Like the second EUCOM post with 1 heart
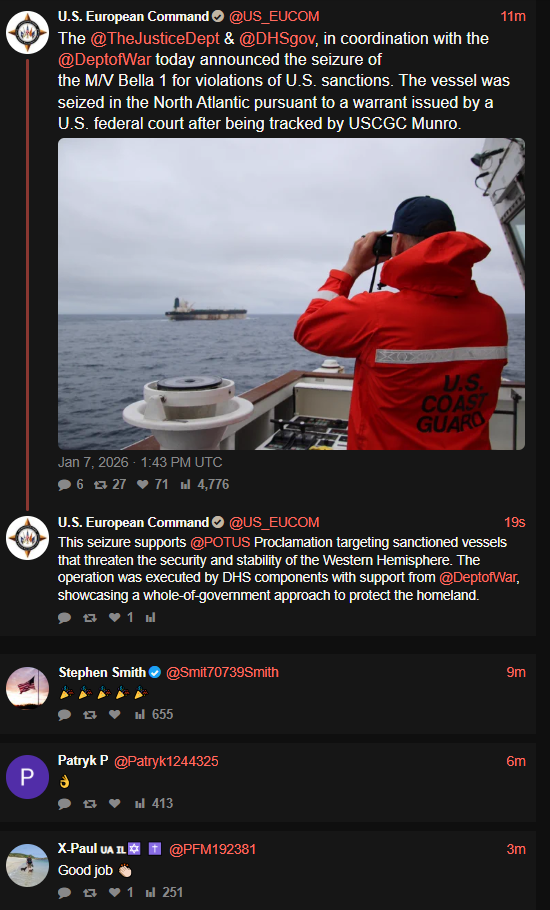 click(x=115, y=618)
